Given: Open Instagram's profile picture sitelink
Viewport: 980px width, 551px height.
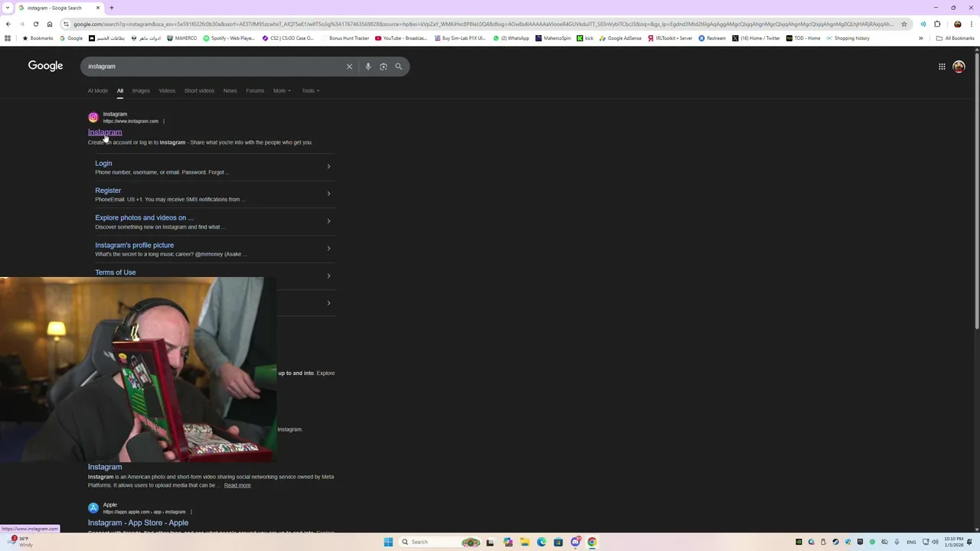Looking at the screenshot, I should pos(134,245).
